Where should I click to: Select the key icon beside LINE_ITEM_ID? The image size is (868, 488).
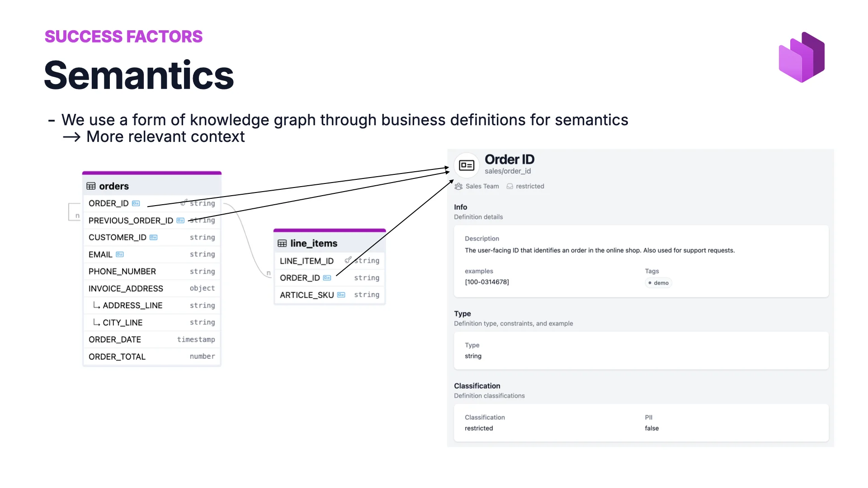tap(348, 260)
